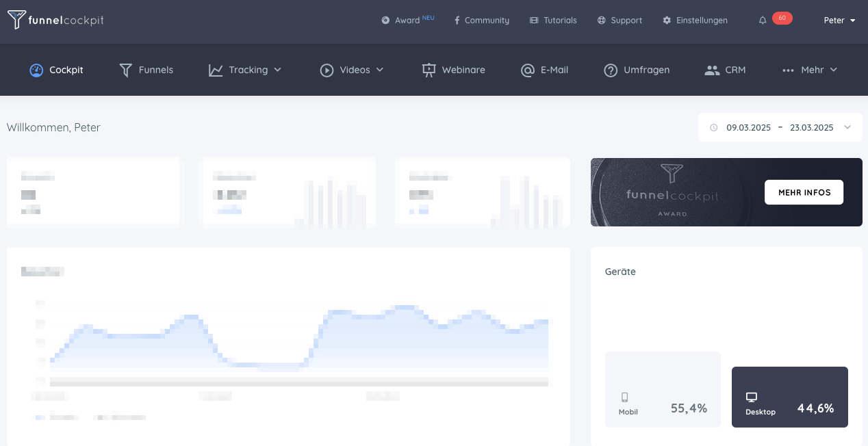Open the Support page
The height and width of the screenshot is (446, 868).
[620, 21]
